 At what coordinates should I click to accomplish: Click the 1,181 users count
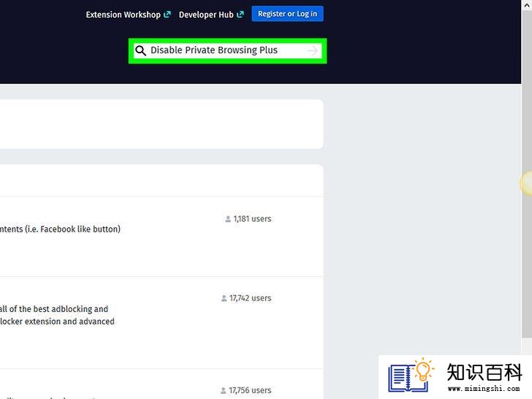[252, 218]
